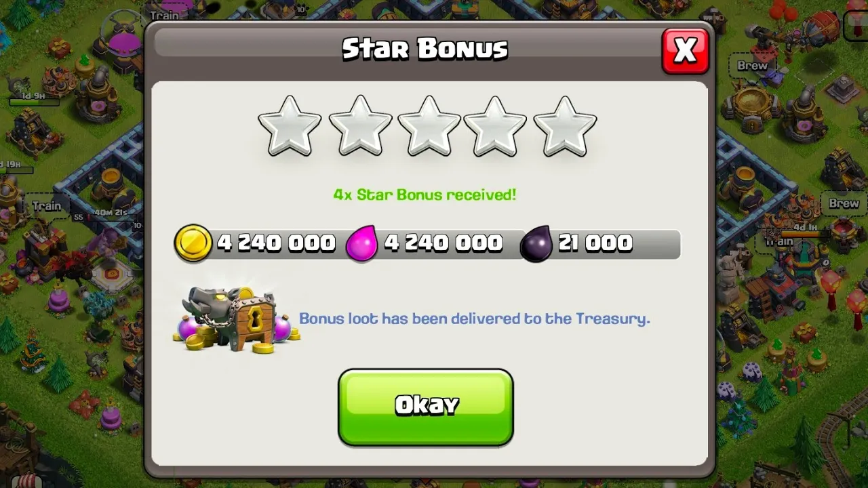Tap the Brew label at right edge

(844, 203)
